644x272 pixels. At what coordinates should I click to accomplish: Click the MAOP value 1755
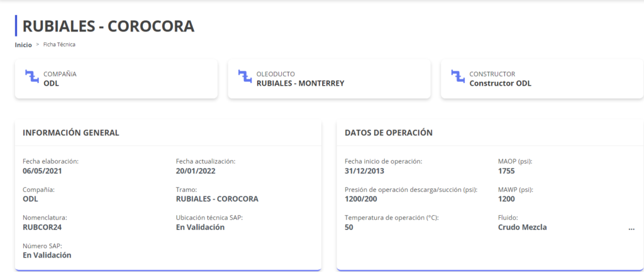point(506,171)
